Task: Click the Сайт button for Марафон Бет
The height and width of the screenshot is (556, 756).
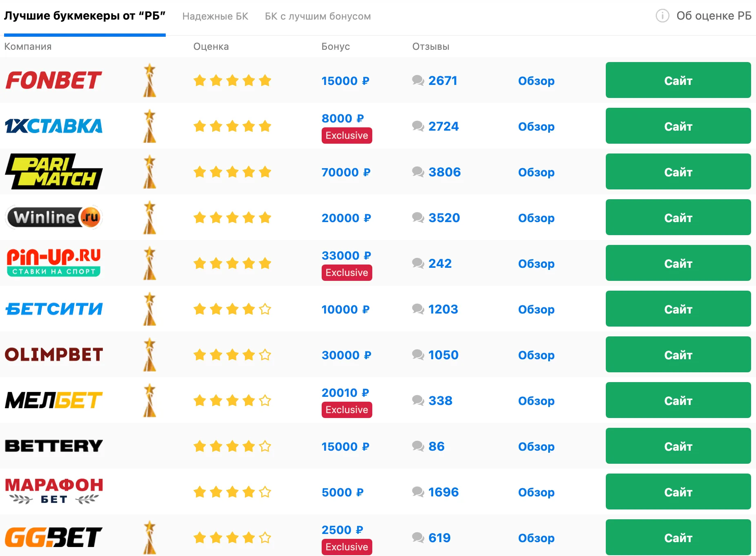Action: click(678, 492)
